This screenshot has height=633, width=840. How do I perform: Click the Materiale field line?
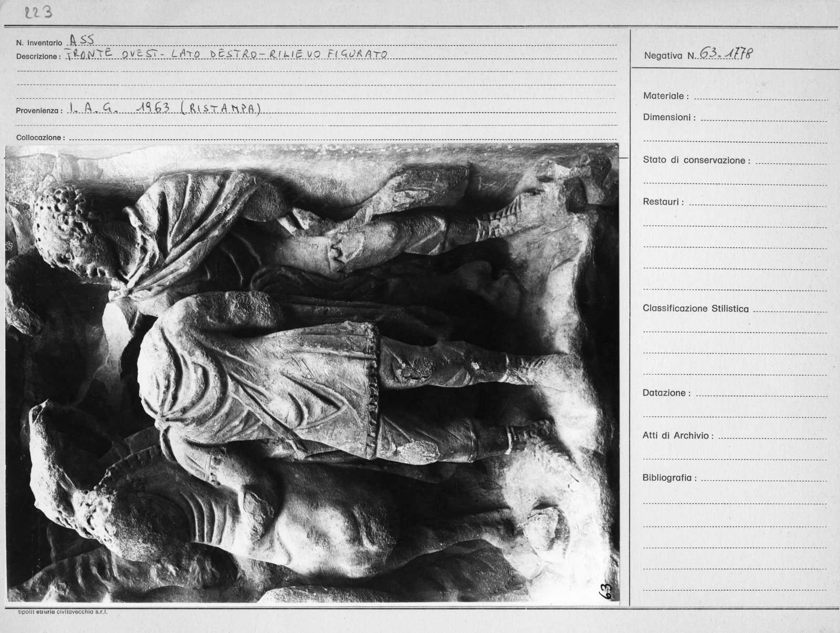tap(760, 96)
